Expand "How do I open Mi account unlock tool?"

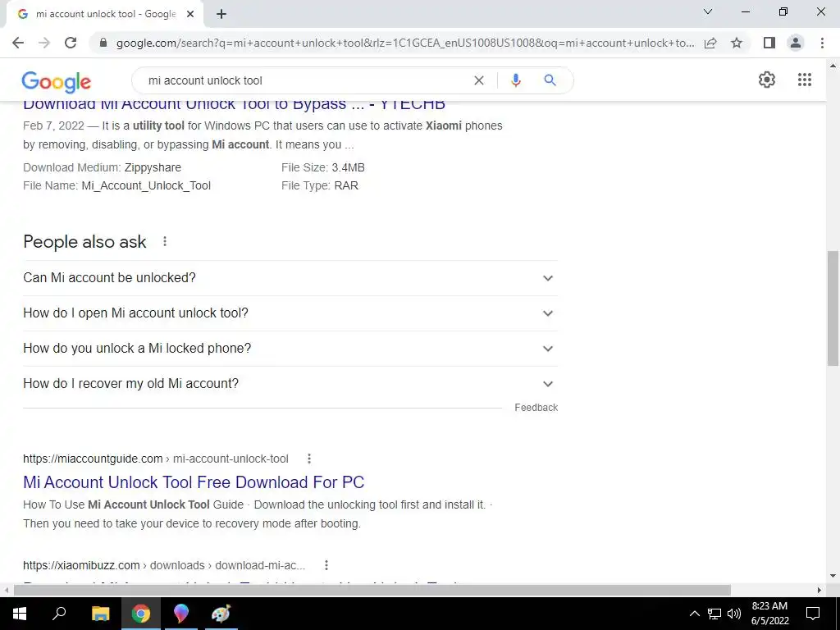pyautogui.click(x=290, y=313)
